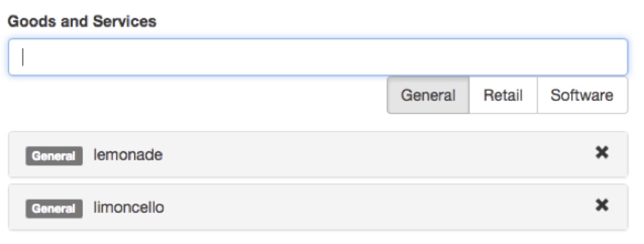
Task: Place the cursor in the empty text box
Action: click(318, 57)
